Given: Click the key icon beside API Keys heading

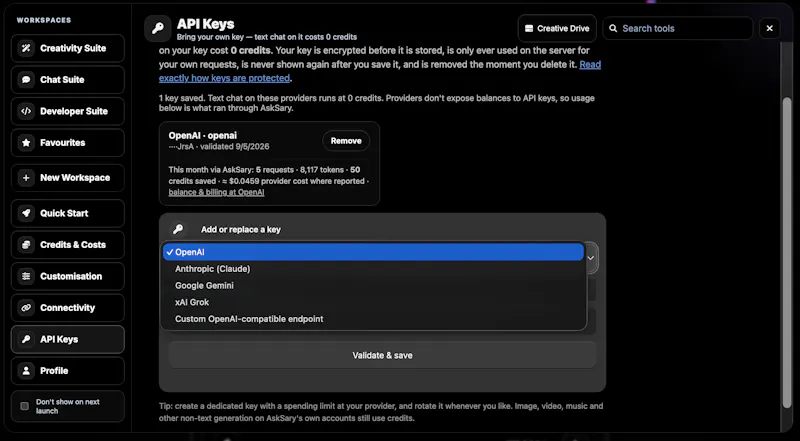Looking at the screenshot, I should coord(158,29).
